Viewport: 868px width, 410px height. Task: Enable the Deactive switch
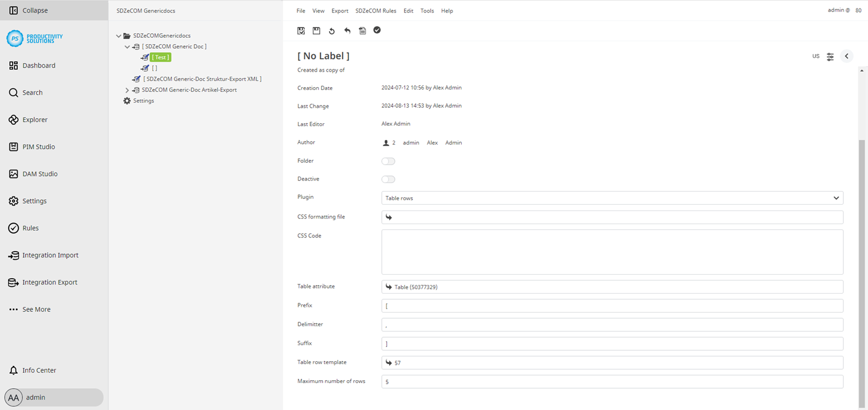pos(388,179)
